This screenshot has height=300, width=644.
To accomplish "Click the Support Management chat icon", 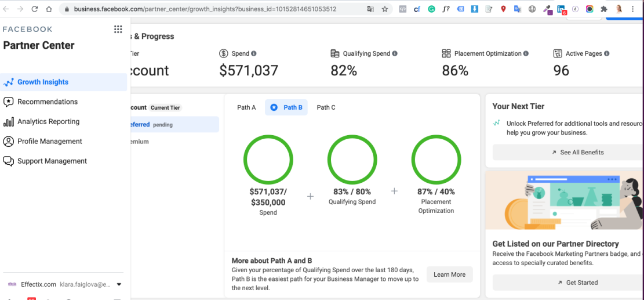I will [x=9, y=161].
